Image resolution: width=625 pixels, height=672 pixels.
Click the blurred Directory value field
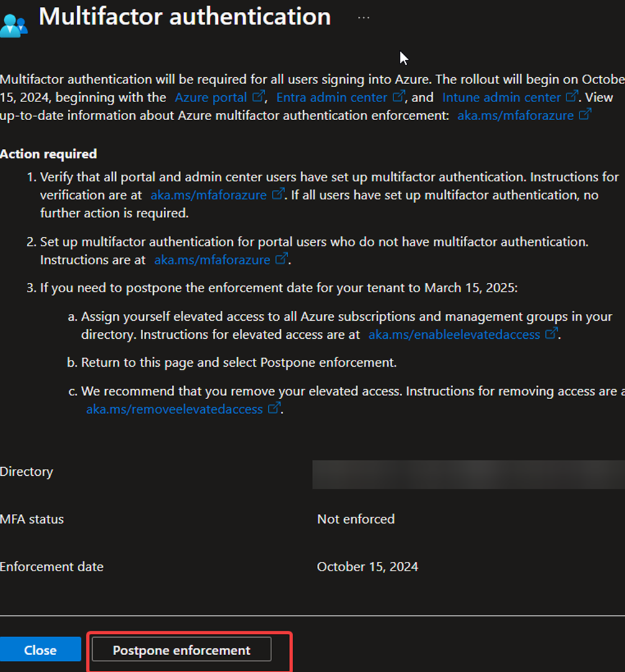pyautogui.click(x=468, y=475)
